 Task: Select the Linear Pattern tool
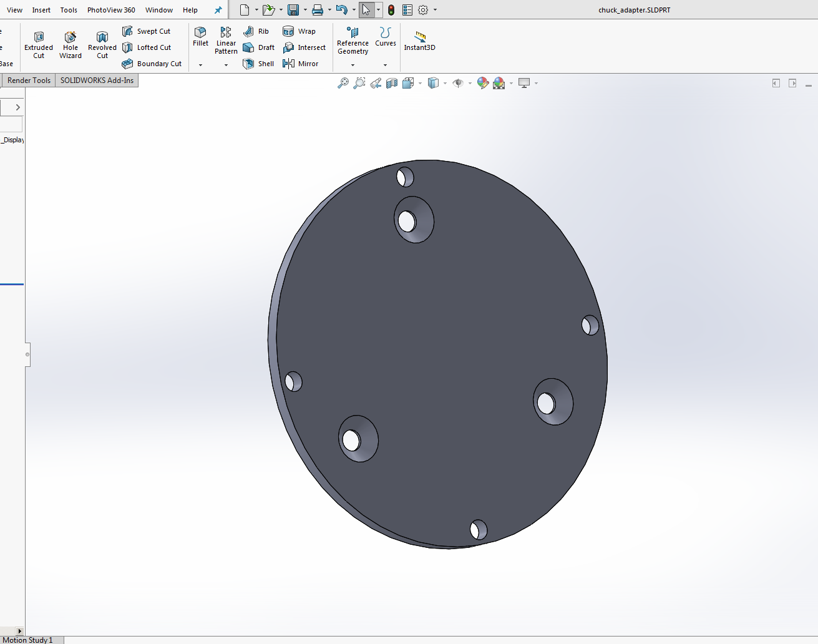[x=226, y=41]
